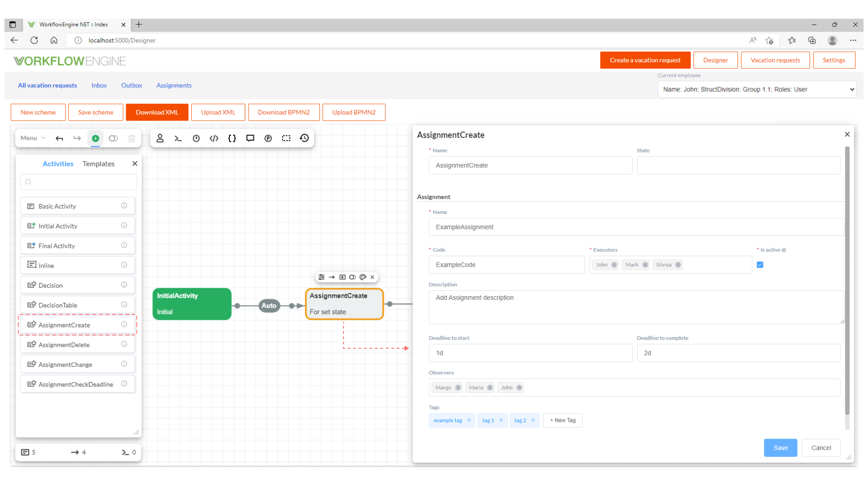This screenshot has height=489, width=868.
Task: Toggle the activity-count indicator with the number 5
Action: (29, 452)
